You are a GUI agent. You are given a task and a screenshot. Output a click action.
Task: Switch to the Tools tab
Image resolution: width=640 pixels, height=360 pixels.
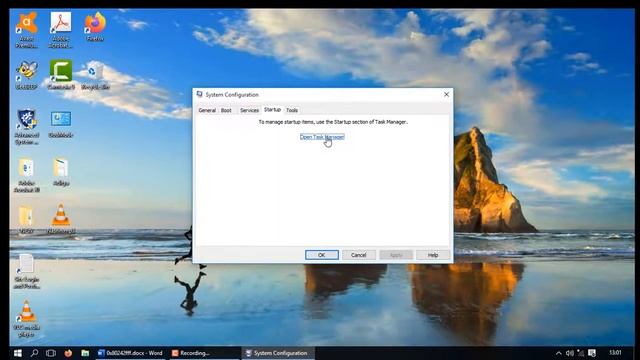click(x=292, y=110)
